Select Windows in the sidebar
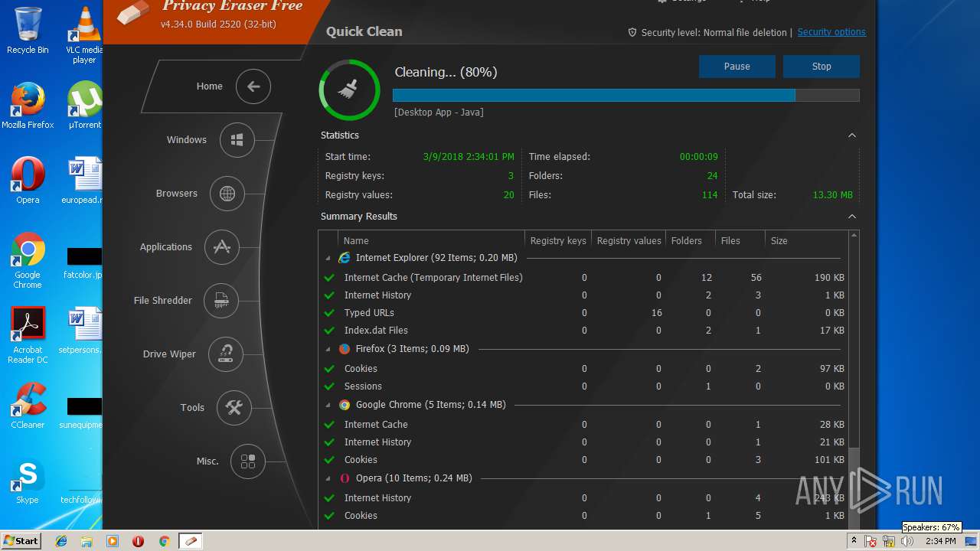 pyautogui.click(x=187, y=140)
